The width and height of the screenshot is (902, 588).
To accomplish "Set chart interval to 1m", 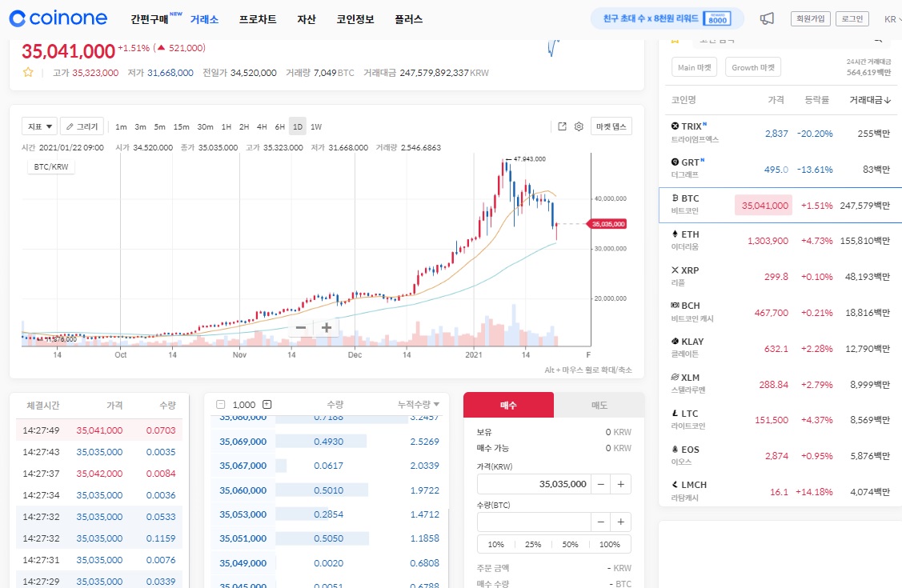I will pos(121,127).
